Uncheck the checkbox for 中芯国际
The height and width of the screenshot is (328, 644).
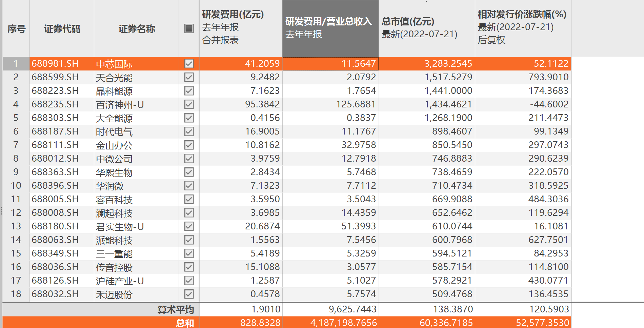click(189, 64)
